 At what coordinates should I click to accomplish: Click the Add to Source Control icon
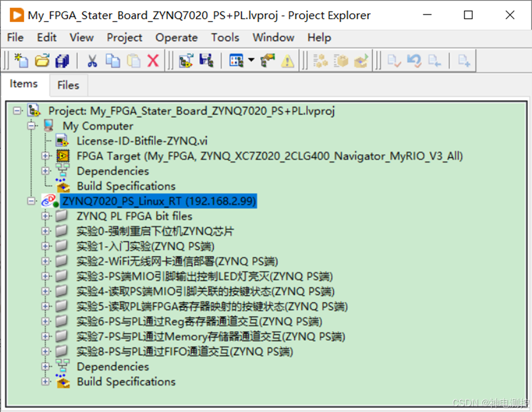pyautogui.click(x=464, y=61)
